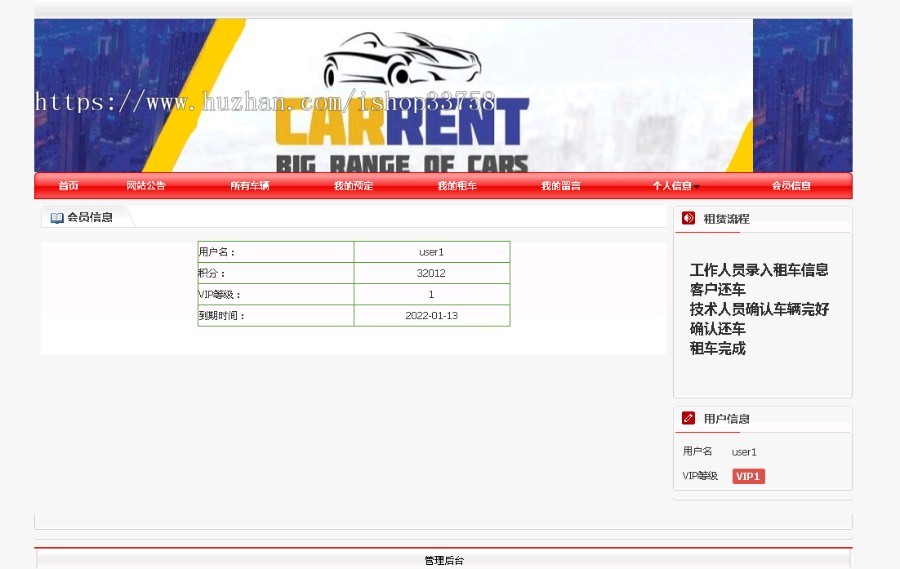Click the red pencil icon beside 用户信息
This screenshot has width=900, height=569.
688,418
